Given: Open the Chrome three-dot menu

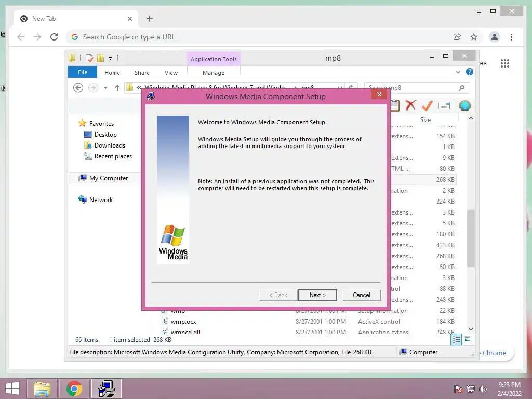Looking at the screenshot, I should pyautogui.click(x=511, y=37).
